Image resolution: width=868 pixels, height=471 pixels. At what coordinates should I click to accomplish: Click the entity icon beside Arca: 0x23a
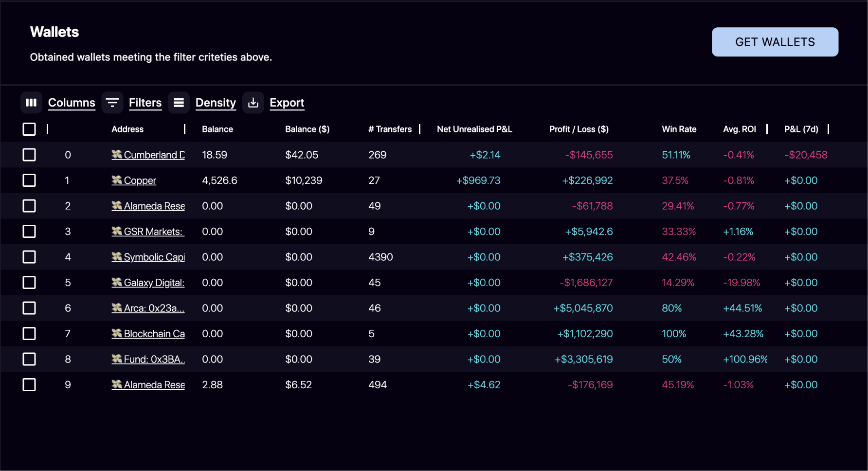click(x=117, y=308)
